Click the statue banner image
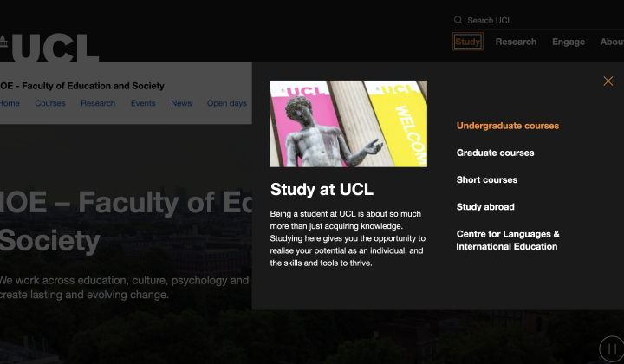The width and height of the screenshot is (624, 364). [x=348, y=124]
